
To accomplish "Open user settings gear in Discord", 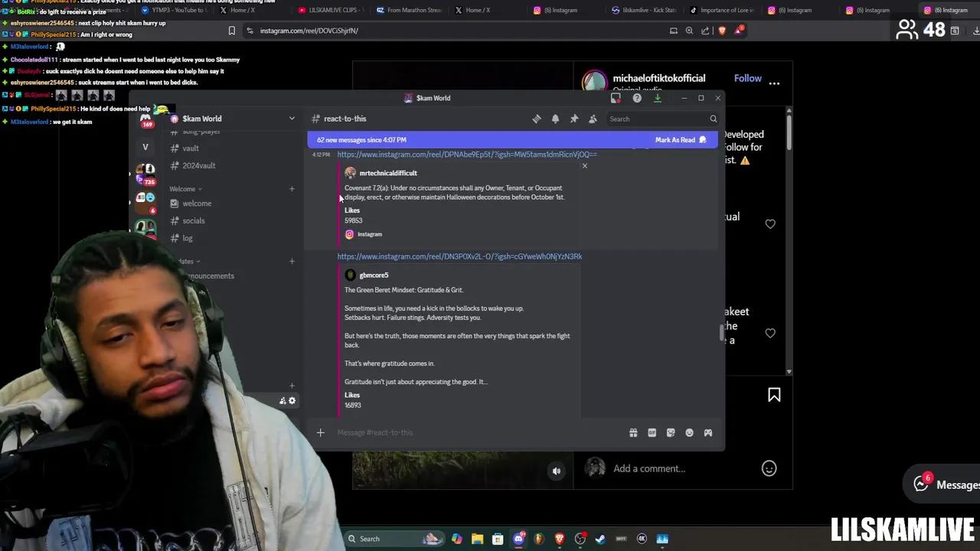I will point(292,401).
